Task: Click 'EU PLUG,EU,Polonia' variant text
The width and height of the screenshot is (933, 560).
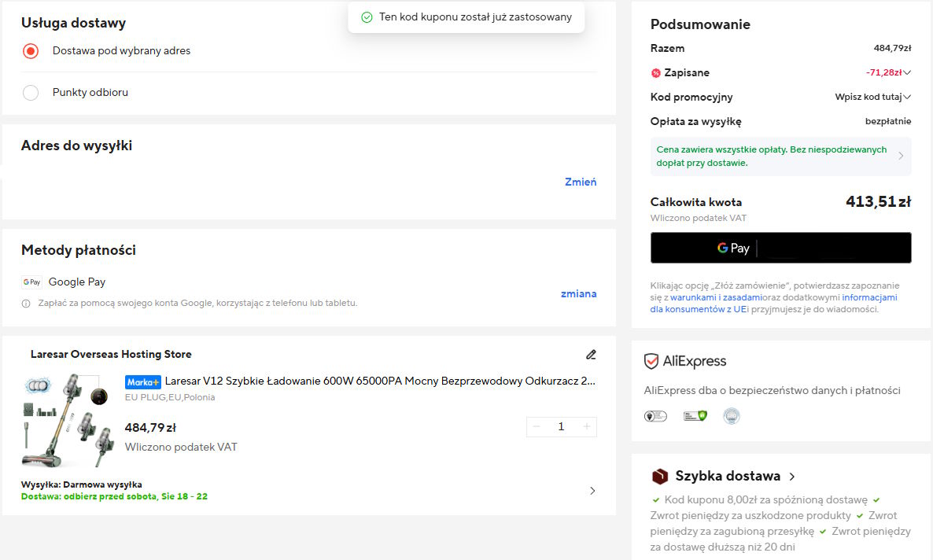Action: [170, 397]
